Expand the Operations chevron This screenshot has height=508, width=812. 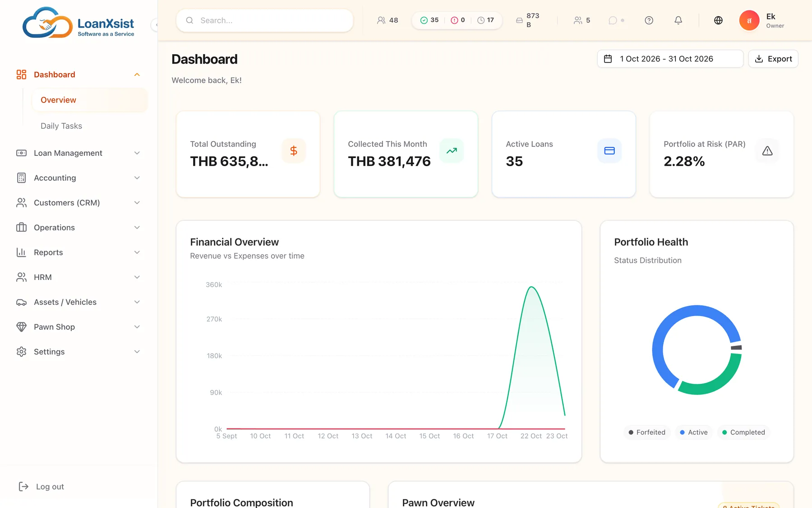tap(137, 228)
